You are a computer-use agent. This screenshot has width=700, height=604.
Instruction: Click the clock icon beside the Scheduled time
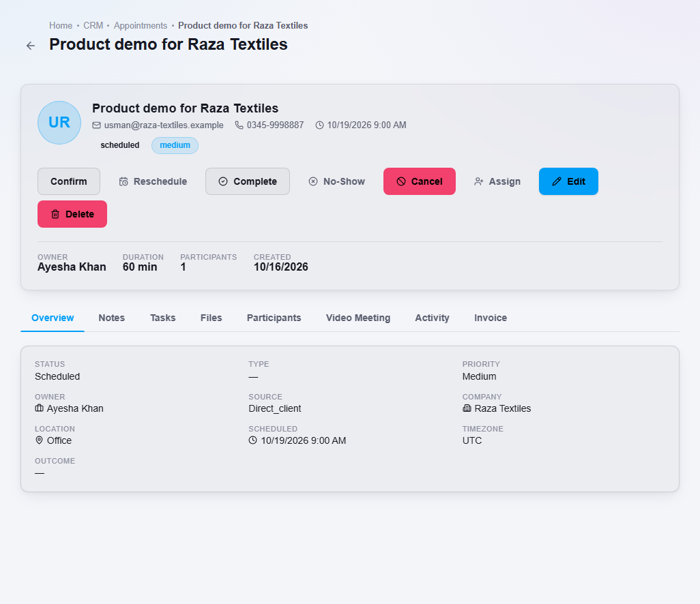(252, 440)
